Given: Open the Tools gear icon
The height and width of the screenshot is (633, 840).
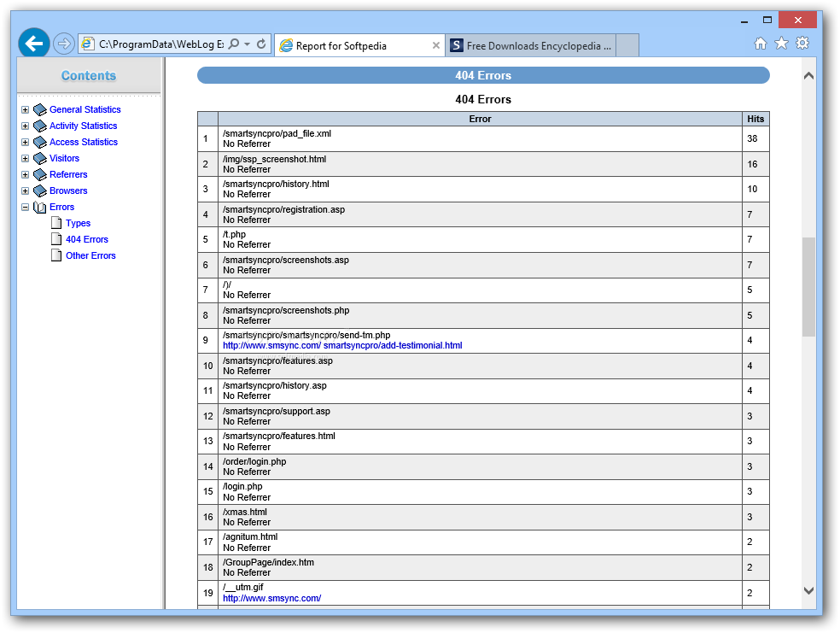Looking at the screenshot, I should (x=802, y=44).
